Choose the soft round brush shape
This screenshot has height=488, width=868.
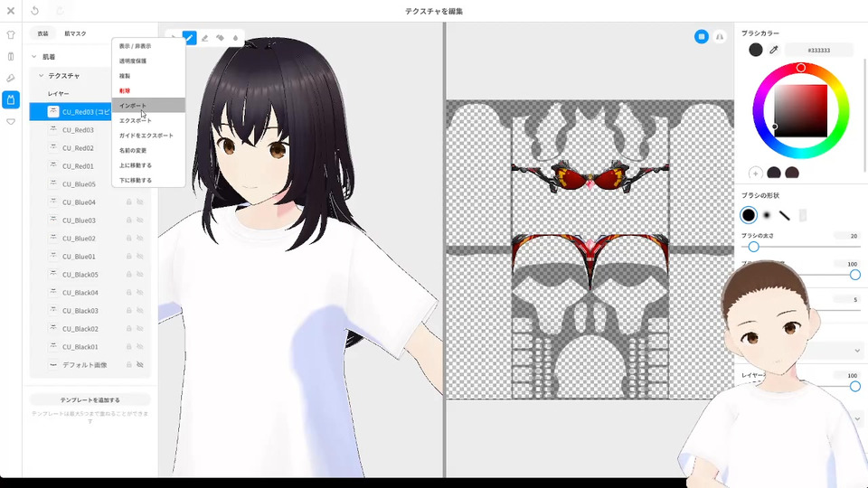pyautogui.click(x=767, y=215)
